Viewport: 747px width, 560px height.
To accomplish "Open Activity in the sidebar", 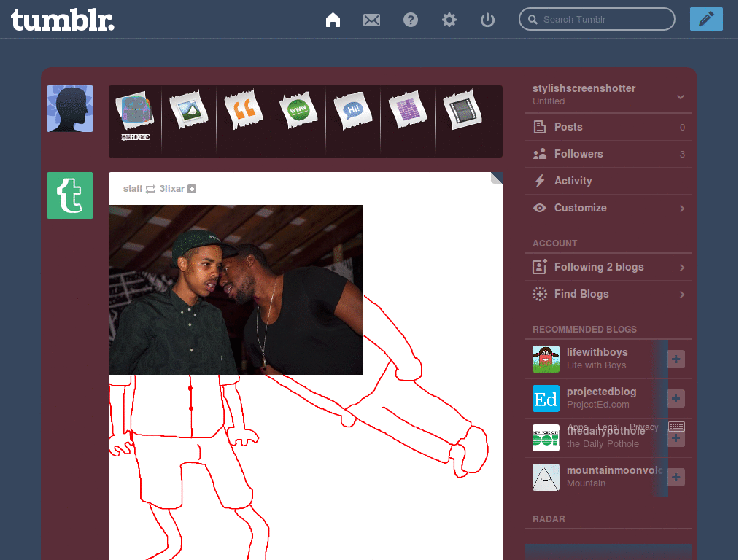I will (608, 181).
